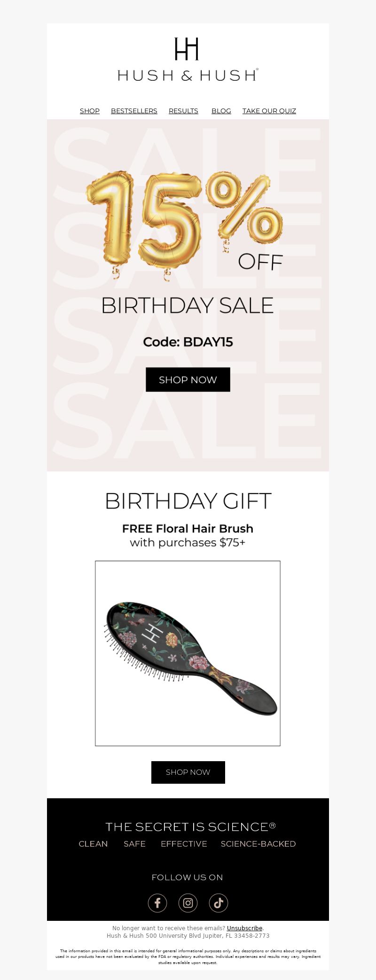
Task: Click the floral hair brush image
Action: 188,653
